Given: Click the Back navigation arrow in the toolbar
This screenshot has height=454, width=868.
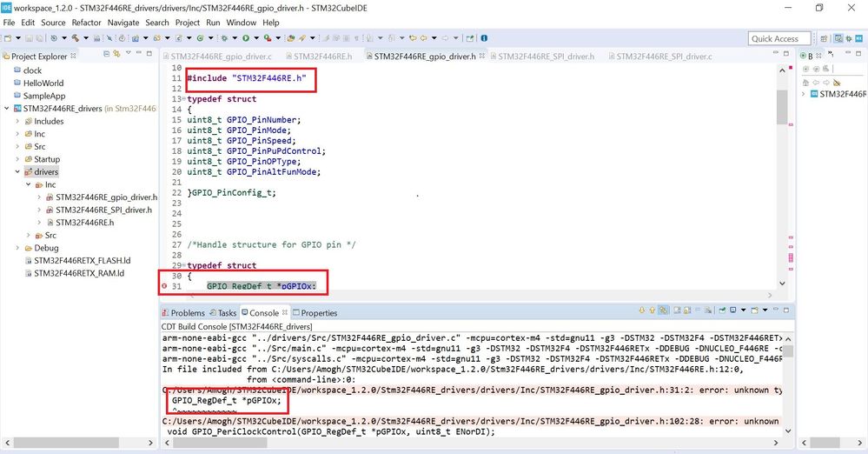Looking at the screenshot, I should coord(423,38).
